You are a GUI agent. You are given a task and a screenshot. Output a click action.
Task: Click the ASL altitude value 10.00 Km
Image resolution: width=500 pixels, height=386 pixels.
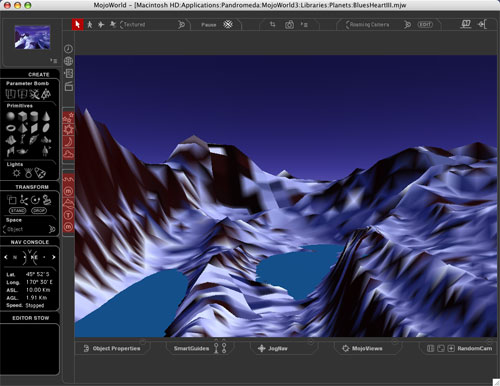click(x=38, y=290)
